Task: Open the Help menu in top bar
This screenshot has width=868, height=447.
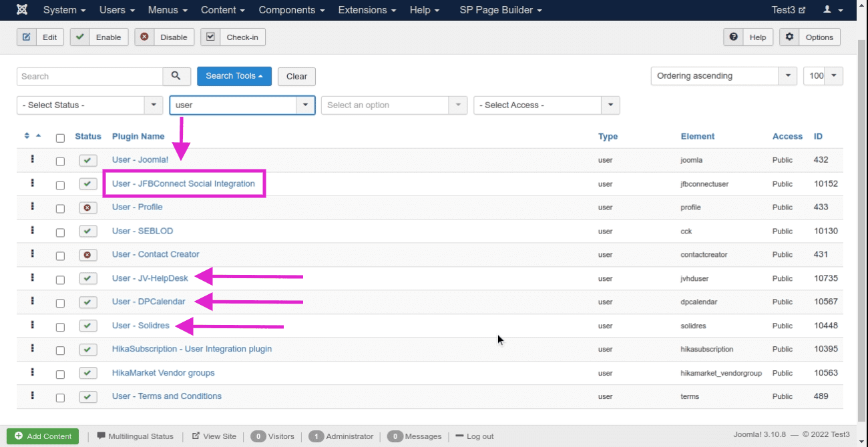Action: point(425,10)
